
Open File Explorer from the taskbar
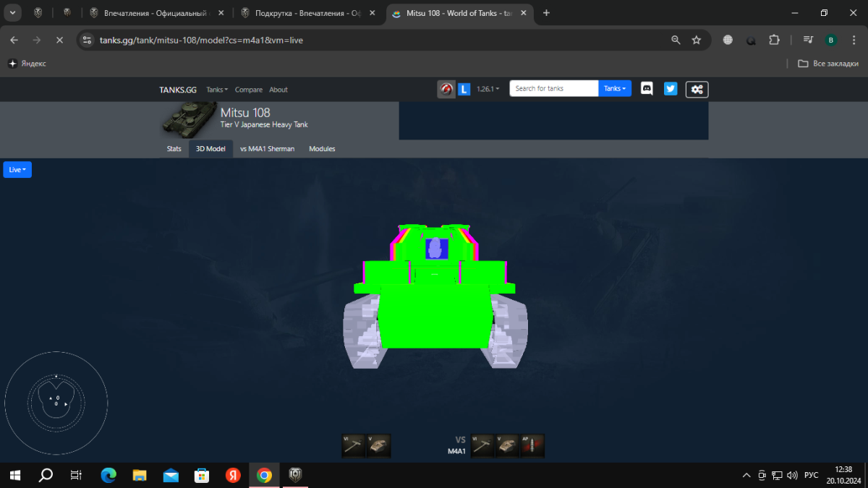pos(140,475)
